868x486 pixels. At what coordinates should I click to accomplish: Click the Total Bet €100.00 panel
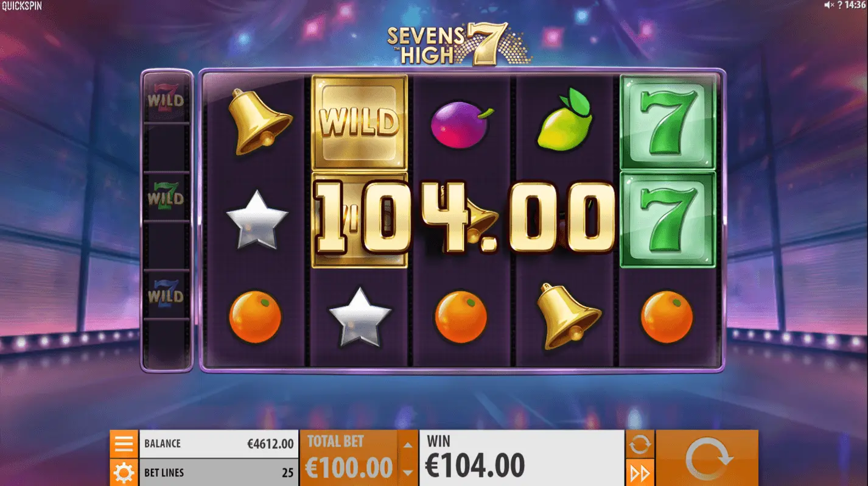tap(349, 458)
